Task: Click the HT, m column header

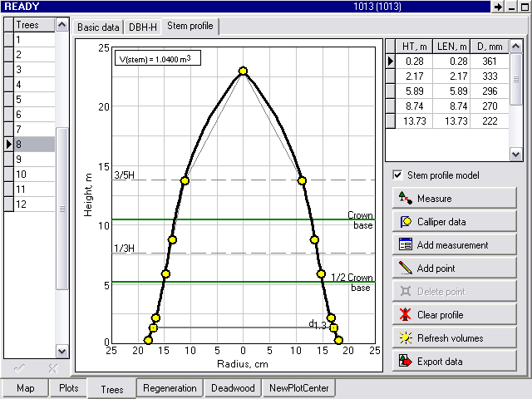Action: (x=414, y=47)
